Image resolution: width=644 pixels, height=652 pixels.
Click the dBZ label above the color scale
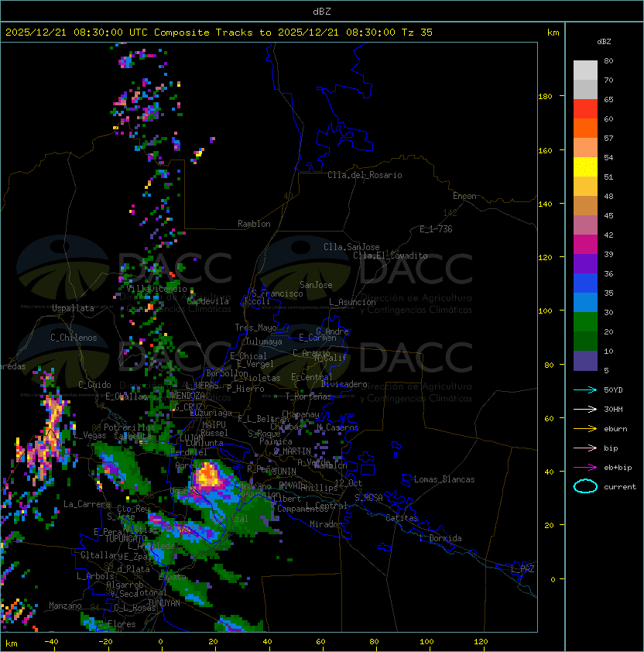[x=604, y=42]
